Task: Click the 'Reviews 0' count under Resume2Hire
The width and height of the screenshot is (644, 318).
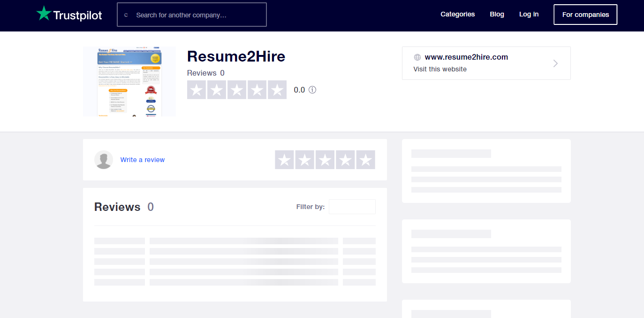Action: pyautogui.click(x=206, y=73)
